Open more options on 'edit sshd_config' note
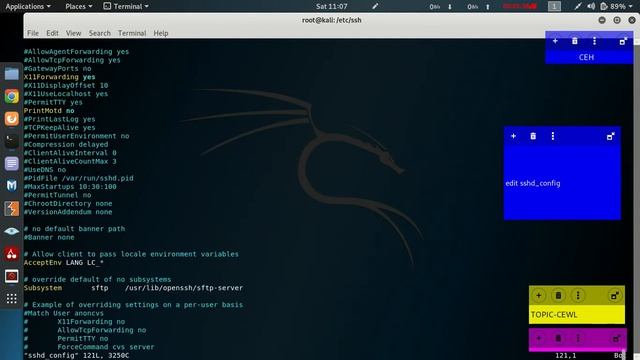640x360 pixels. point(553,136)
